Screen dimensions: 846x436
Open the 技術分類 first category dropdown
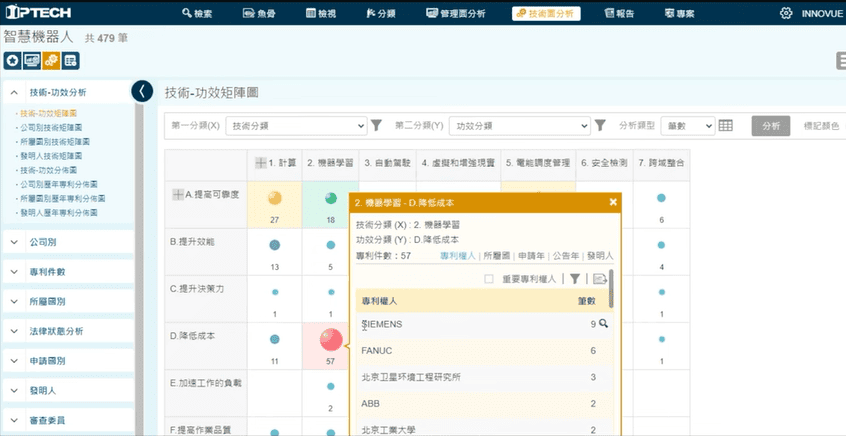[x=296, y=126]
